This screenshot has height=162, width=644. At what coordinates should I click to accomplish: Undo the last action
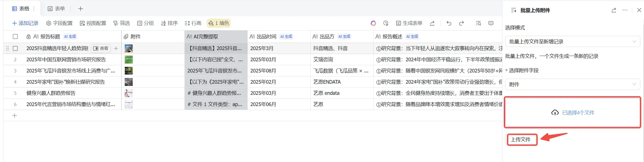449,23
